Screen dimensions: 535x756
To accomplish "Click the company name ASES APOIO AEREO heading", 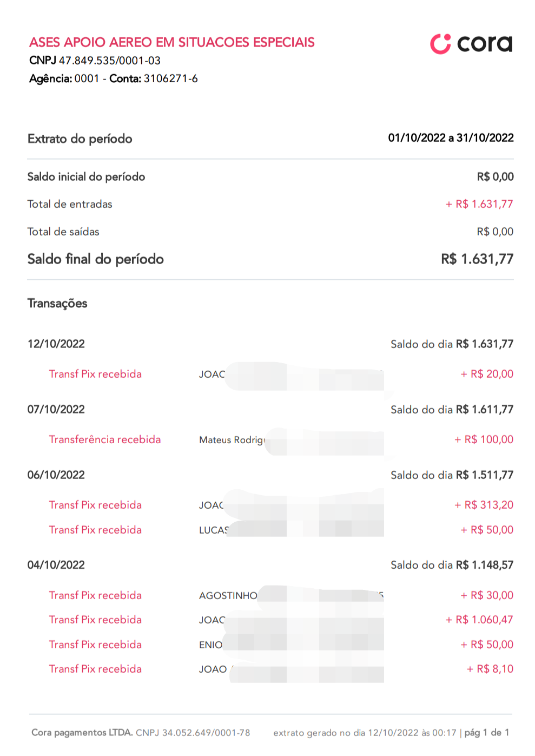I will [172, 42].
